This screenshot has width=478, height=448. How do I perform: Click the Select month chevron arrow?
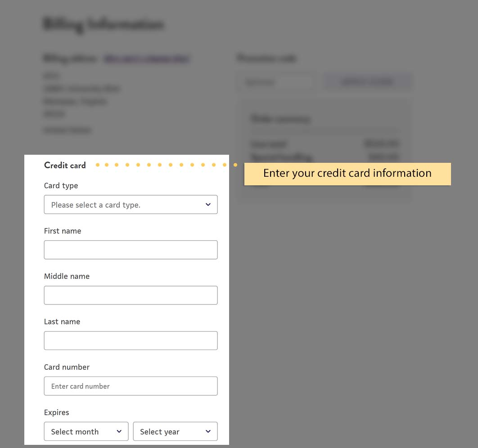pos(119,431)
